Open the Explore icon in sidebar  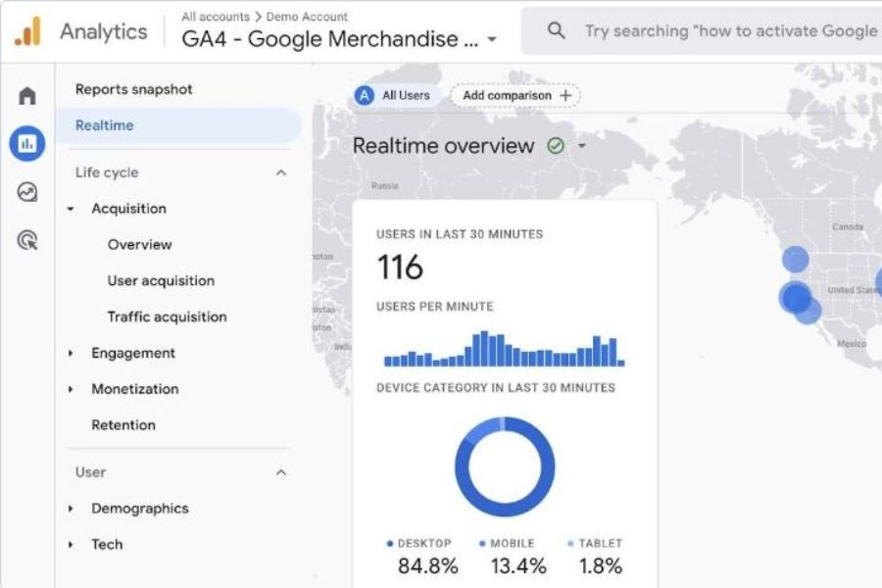pyautogui.click(x=27, y=192)
